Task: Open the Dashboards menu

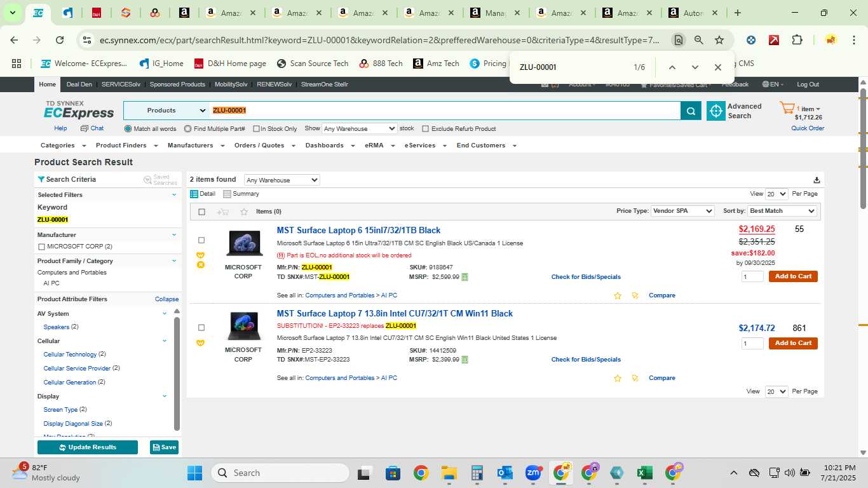Action: point(329,146)
